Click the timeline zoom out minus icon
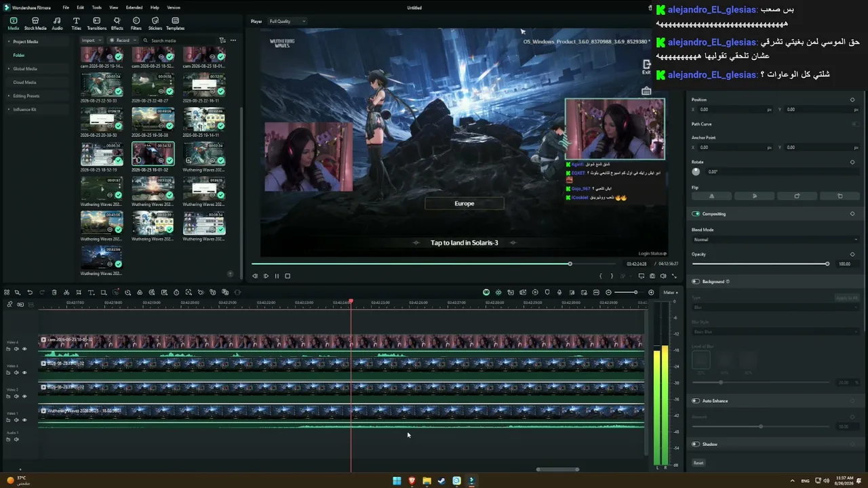 coord(608,292)
